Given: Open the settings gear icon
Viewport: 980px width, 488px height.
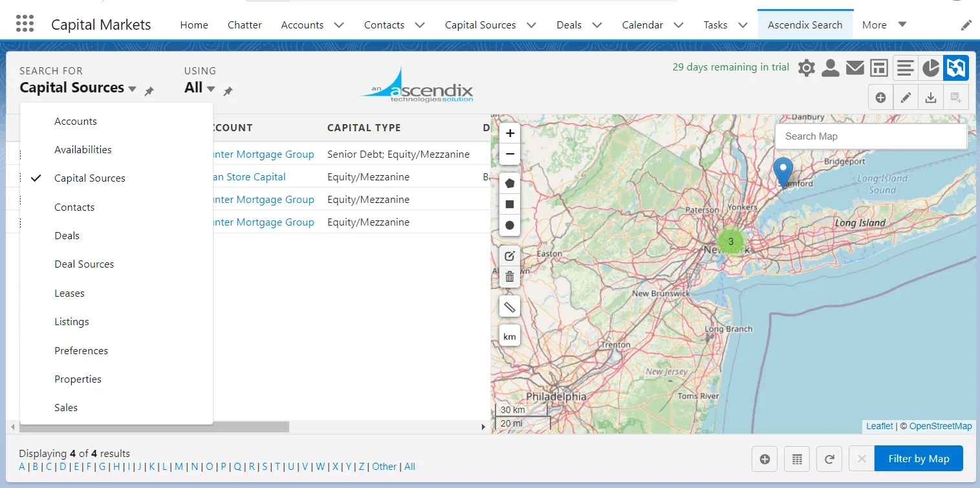Looking at the screenshot, I should pos(807,68).
